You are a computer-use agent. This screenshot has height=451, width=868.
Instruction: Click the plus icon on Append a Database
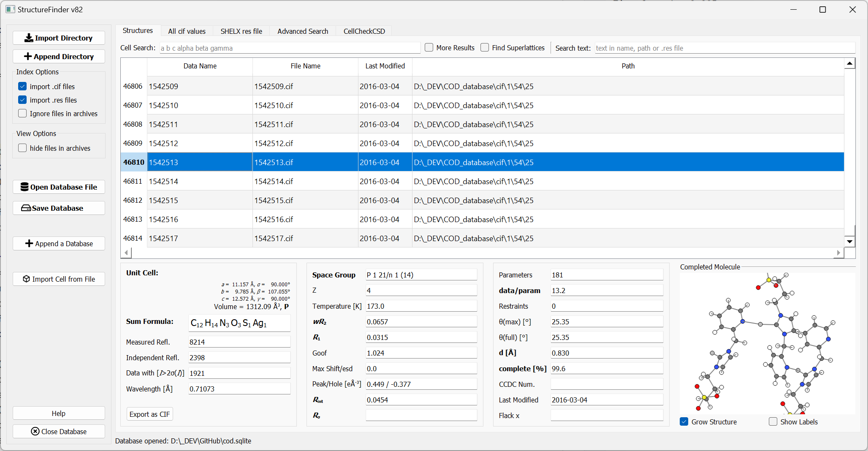pos(29,244)
